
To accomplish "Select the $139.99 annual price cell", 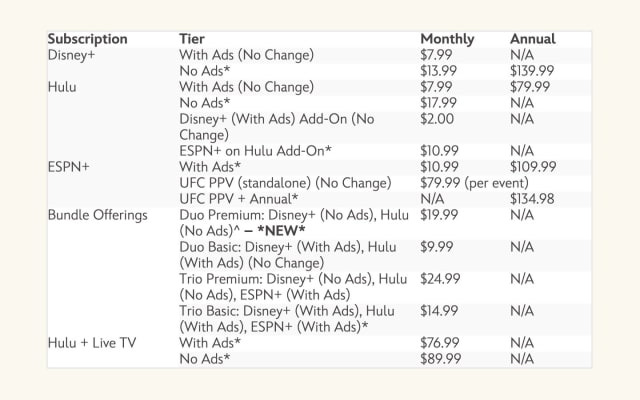I will coord(531,71).
